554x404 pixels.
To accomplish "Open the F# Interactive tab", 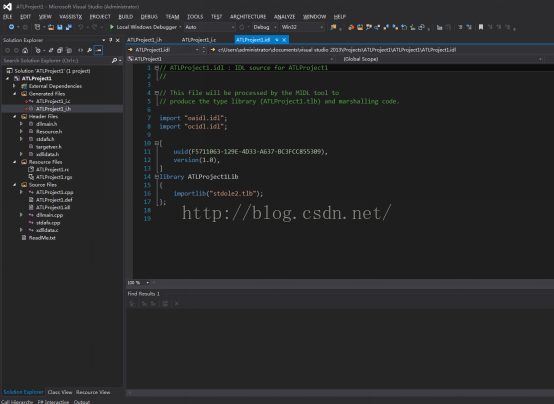I will pos(53,402).
